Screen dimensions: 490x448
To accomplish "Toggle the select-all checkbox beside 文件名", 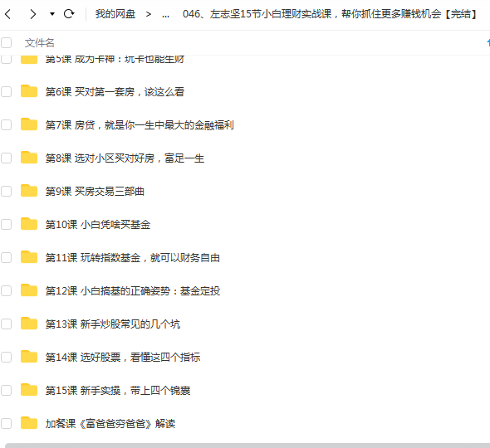I will [7, 43].
